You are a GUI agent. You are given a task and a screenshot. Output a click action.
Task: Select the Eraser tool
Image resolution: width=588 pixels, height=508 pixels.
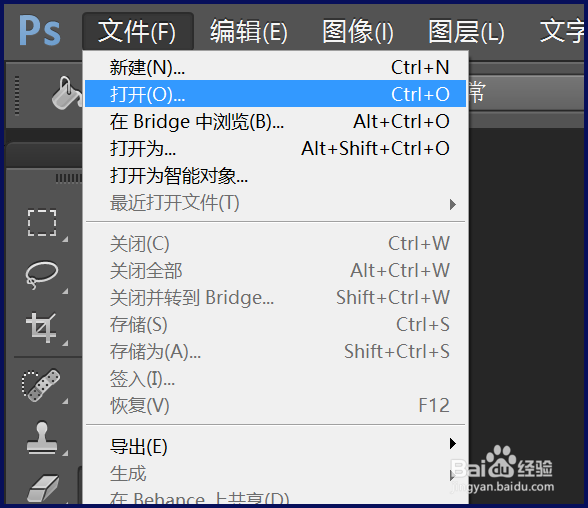click(44, 488)
